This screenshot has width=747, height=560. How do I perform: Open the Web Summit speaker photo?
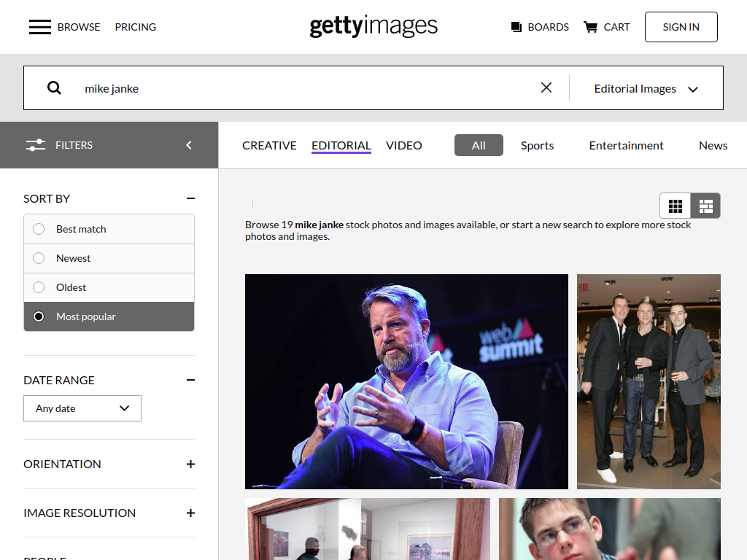tap(406, 381)
